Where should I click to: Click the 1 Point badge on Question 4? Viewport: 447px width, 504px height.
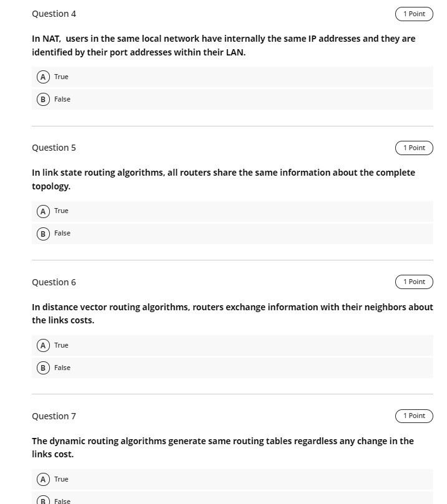[413, 13]
